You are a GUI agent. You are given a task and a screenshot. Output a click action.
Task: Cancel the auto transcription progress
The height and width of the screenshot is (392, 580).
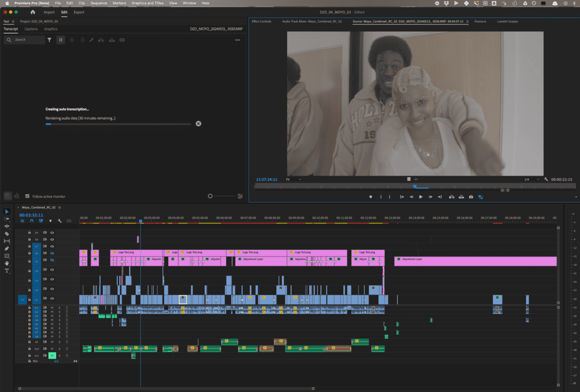click(198, 123)
